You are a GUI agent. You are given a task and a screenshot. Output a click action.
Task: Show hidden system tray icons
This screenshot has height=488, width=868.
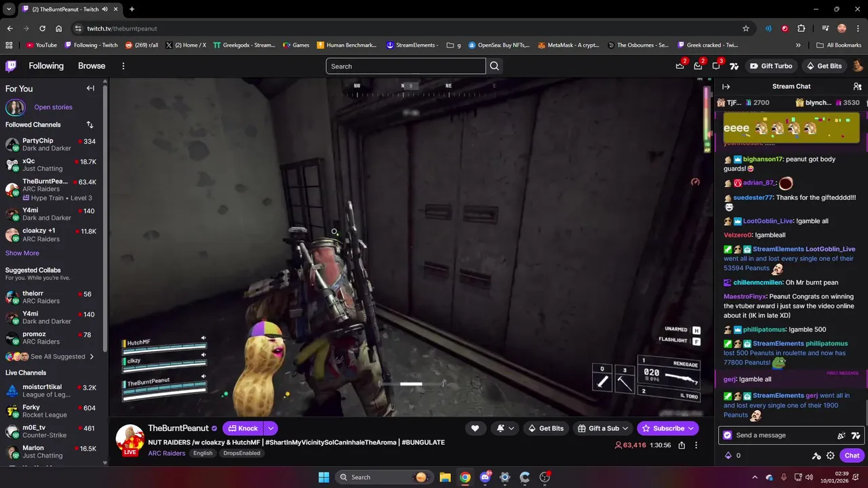click(x=754, y=477)
